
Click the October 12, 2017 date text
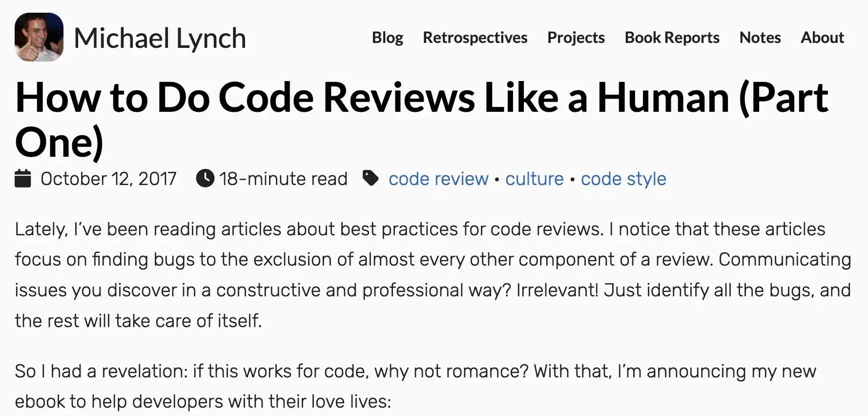tap(108, 179)
